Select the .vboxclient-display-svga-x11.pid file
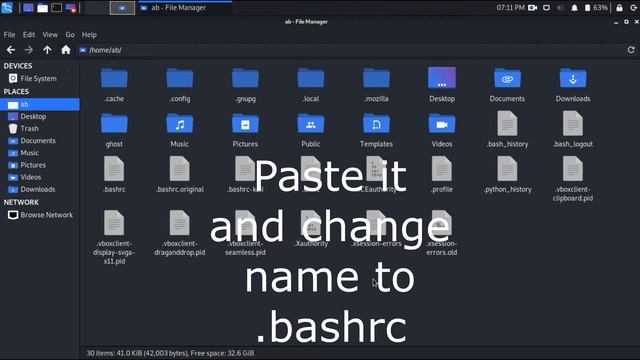 point(114,238)
